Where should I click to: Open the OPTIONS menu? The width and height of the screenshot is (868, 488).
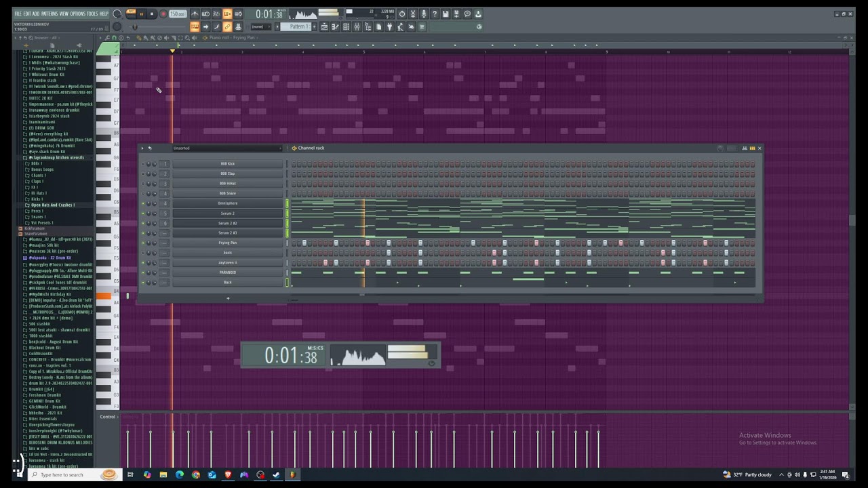[x=78, y=14]
